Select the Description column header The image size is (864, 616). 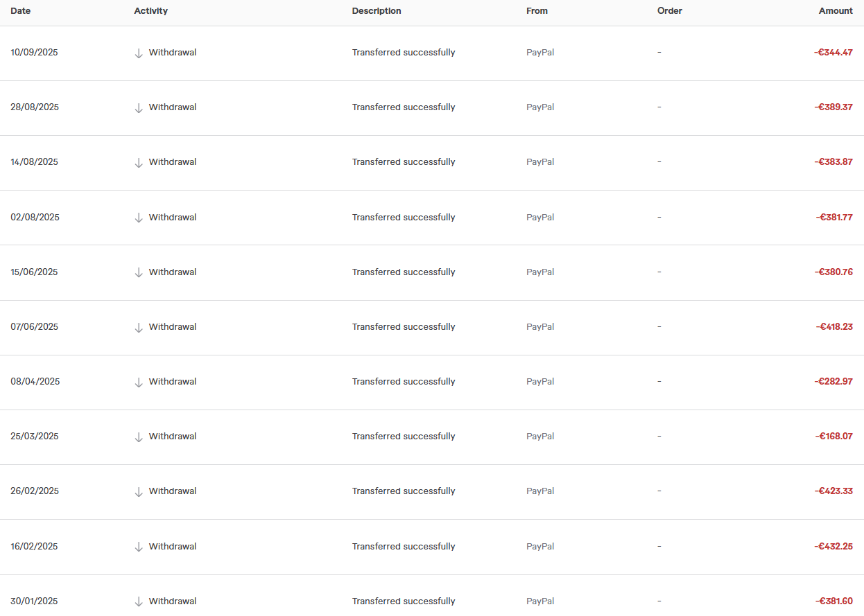pos(377,11)
